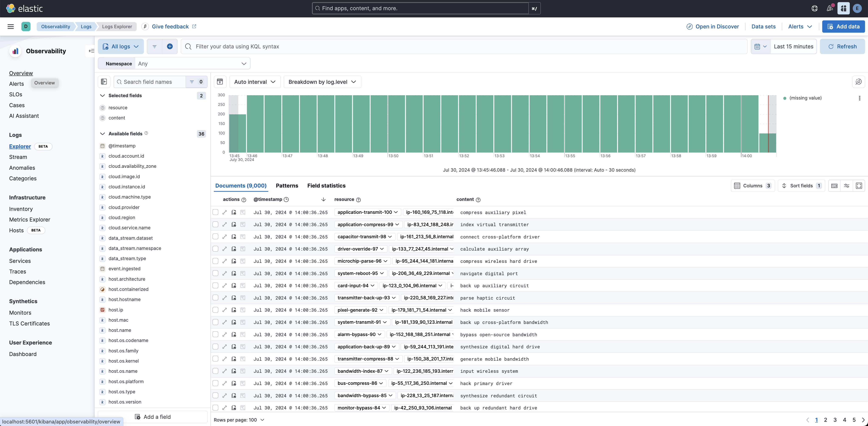Hide the chart with toggle icon
This screenshot has width=868, height=426.
pos(220,82)
